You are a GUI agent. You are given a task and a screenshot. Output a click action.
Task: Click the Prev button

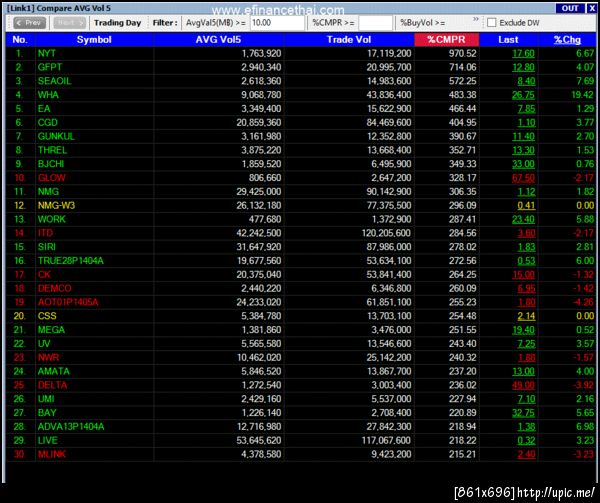click(x=29, y=23)
